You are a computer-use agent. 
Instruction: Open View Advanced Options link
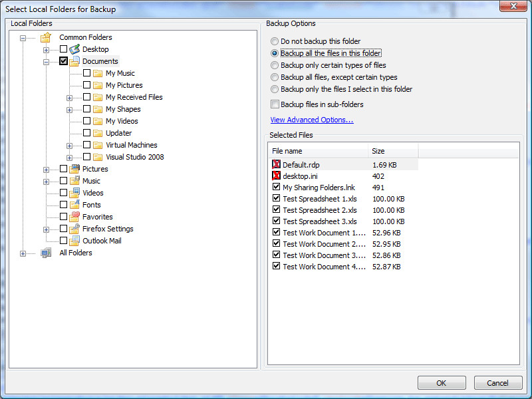(x=312, y=120)
